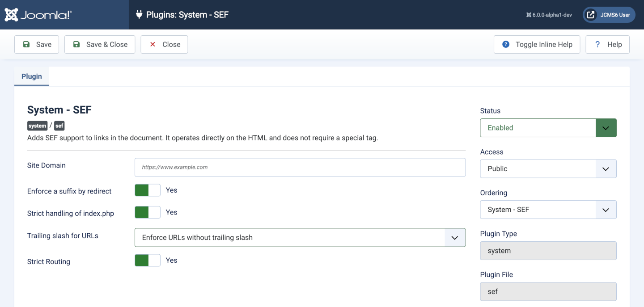The height and width of the screenshot is (307, 644).
Task: Open the Help page
Action: point(607,44)
